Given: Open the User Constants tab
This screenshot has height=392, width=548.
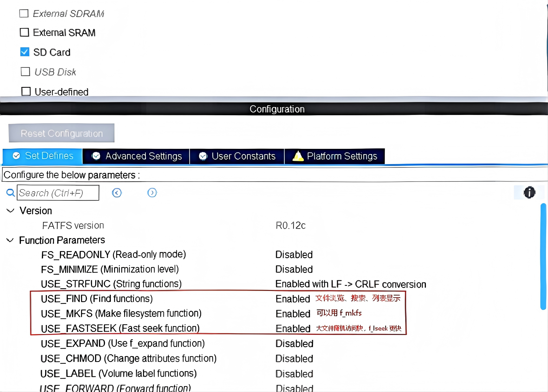Looking at the screenshot, I should pos(237,156).
